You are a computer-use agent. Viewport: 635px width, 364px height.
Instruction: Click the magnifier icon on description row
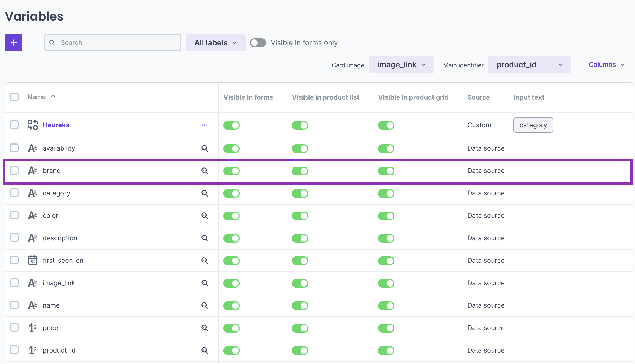(204, 238)
